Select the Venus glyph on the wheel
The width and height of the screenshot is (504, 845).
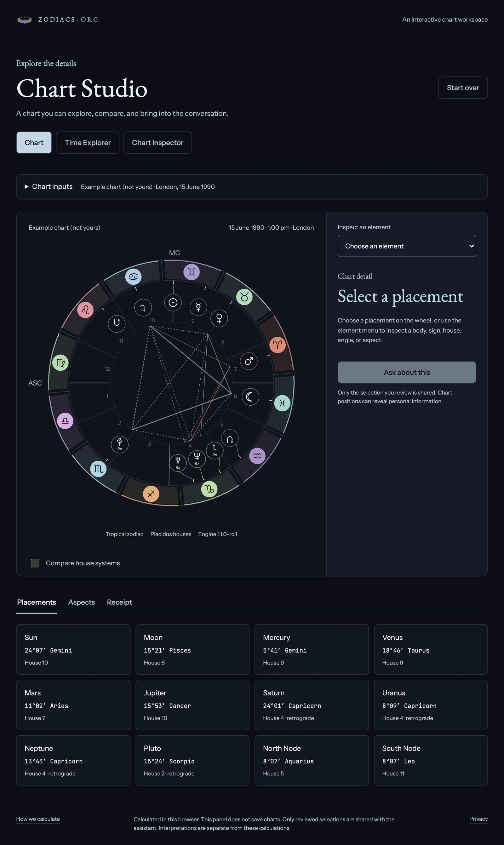click(219, 318)
